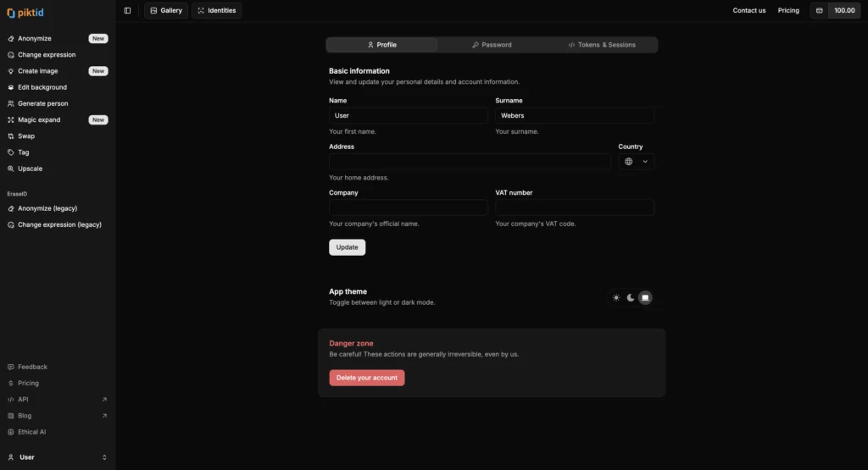This screenshot has height=470, width=868.
Task: Open the Blog external link arrow
Action: 104,416
